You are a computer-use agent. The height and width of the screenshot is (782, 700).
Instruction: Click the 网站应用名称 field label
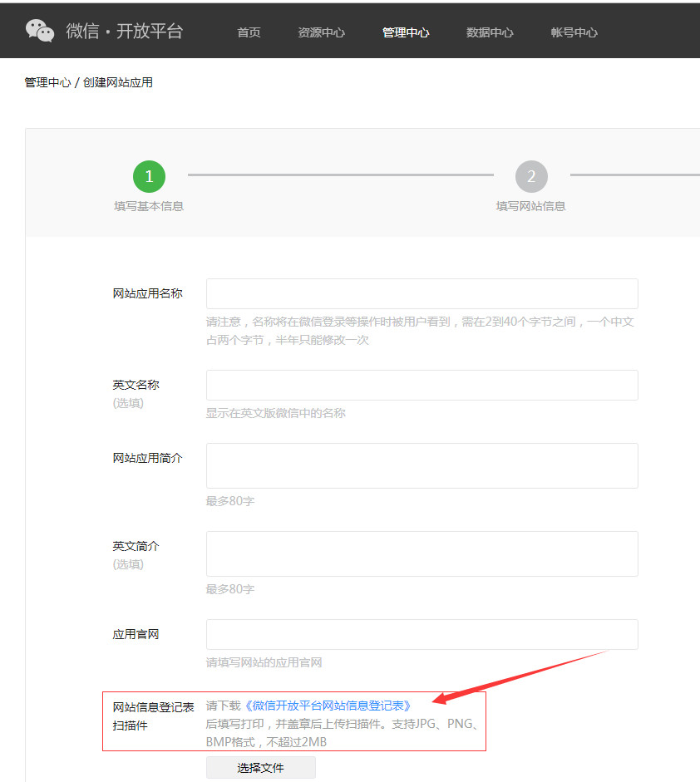point(148,293)
